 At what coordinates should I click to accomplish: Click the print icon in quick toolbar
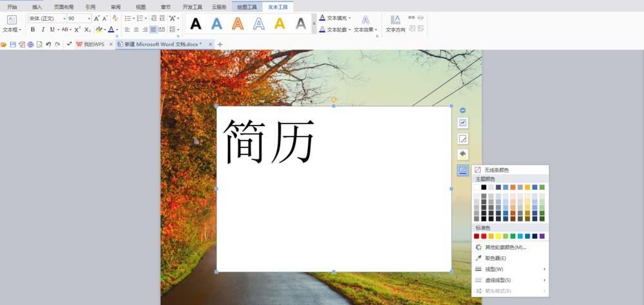[x=30, y=44]
